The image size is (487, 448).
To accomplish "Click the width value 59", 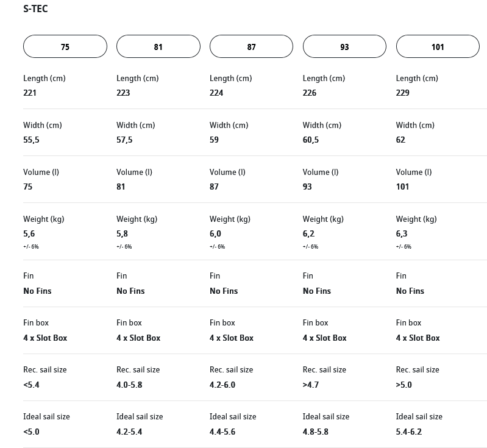I will tap(214, 140).
